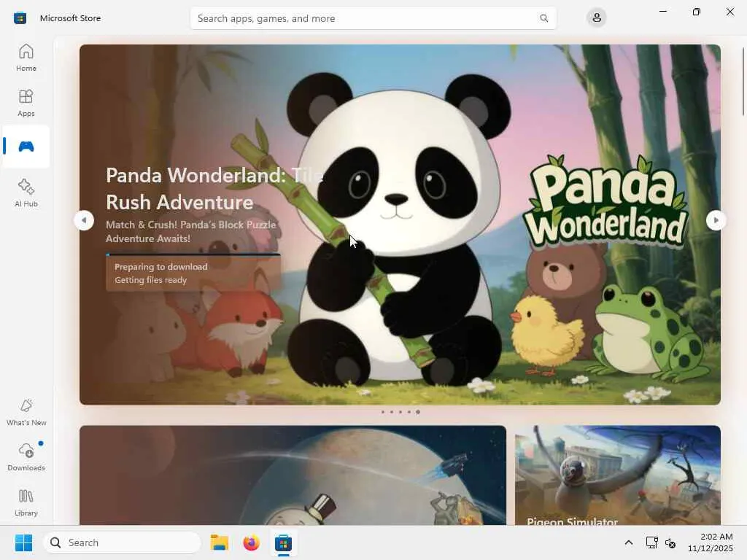
Task: Open the Panda Wonderland: Tile Rush Adventure title
Action: [x=215, y=189]
